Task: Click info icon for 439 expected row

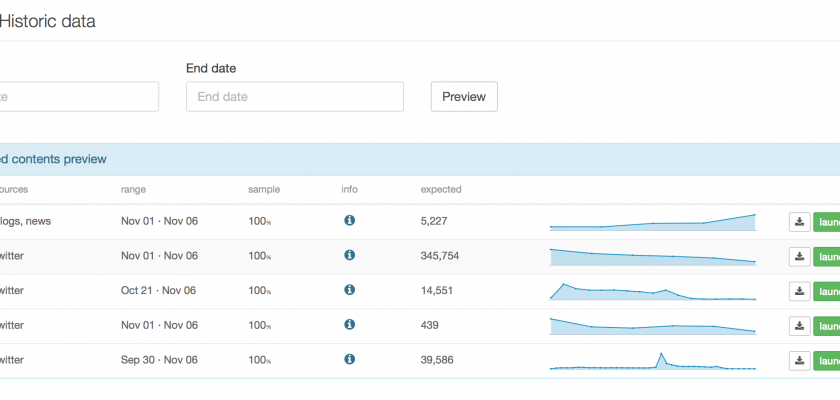Action: click(349, 325)
